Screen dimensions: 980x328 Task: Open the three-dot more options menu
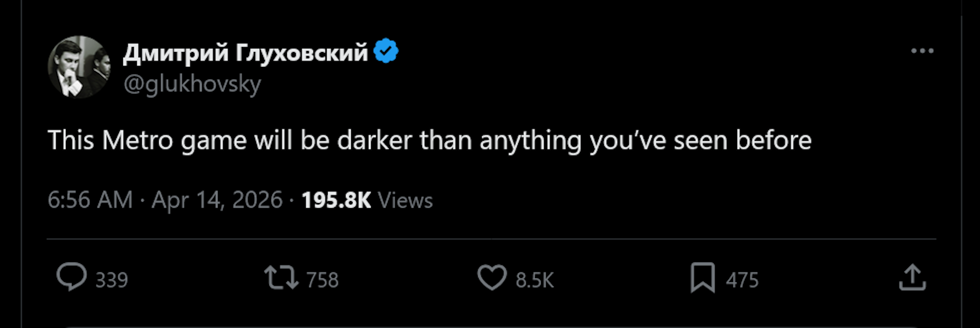click(x=922, y=51)
